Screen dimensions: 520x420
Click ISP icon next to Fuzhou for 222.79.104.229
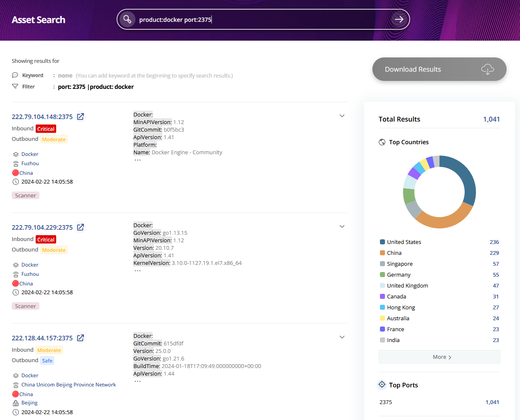[x=16, y=274]
